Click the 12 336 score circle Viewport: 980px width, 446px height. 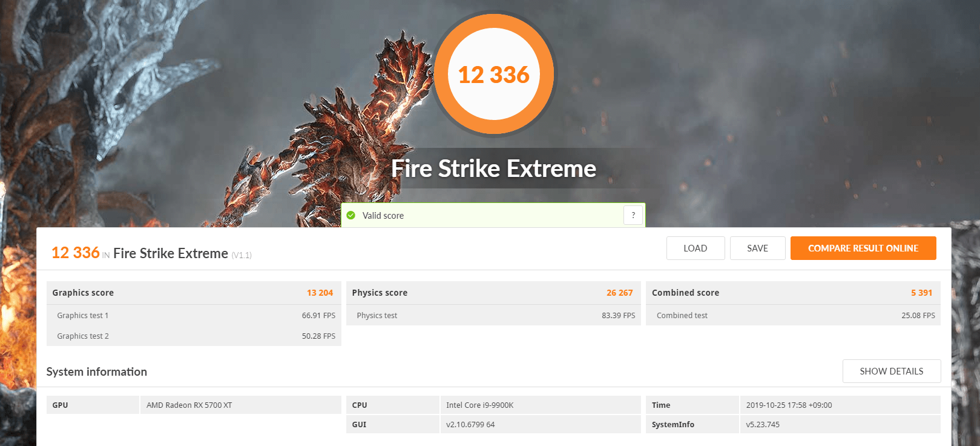click(494, 75)
